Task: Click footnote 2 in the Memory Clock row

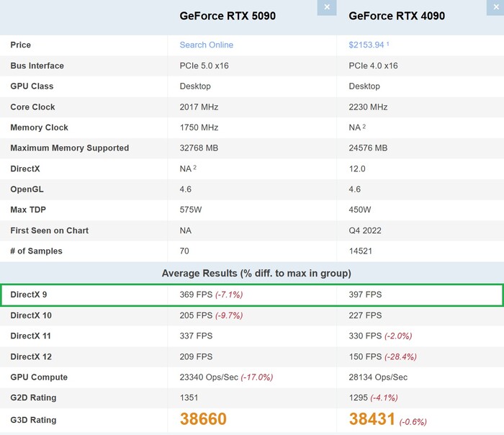Action: [365, 127]
